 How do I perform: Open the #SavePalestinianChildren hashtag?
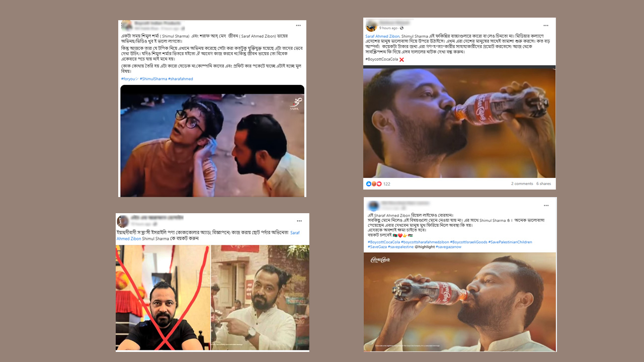pos(511,242)
